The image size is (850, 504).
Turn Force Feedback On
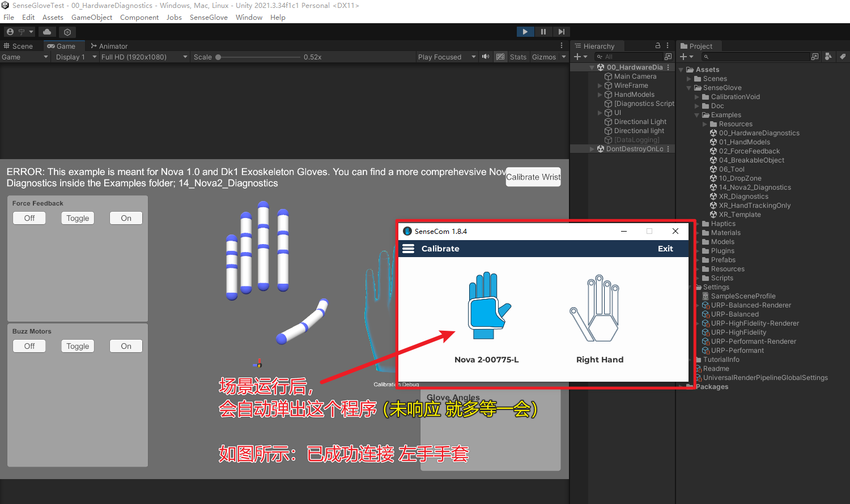[126, 218]
